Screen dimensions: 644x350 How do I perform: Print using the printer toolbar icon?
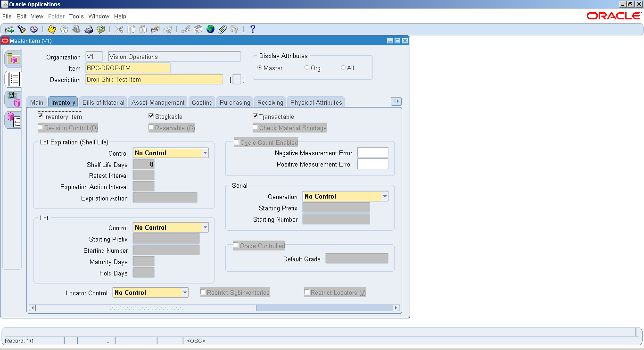89,29
